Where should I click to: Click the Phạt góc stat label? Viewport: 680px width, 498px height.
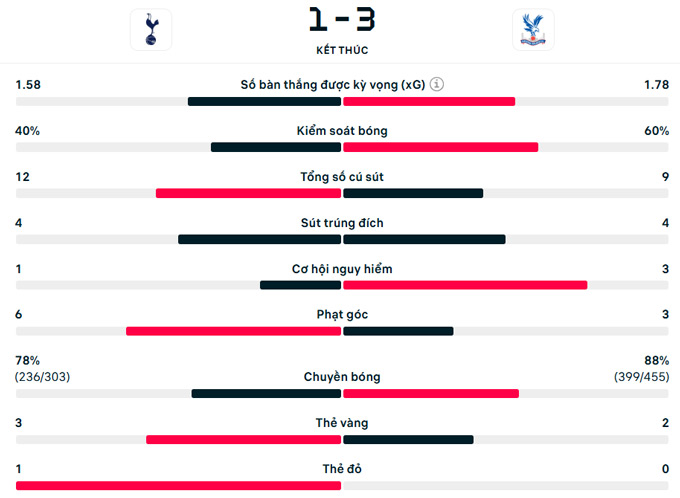click(x=342, y=315)
